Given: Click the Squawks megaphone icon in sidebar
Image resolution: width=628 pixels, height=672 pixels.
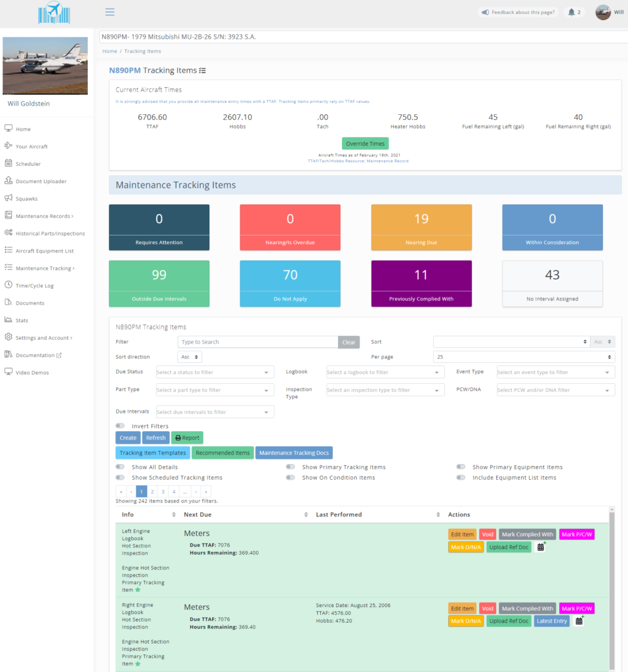Looking at the screenshot, I should [x=9, y=198].
